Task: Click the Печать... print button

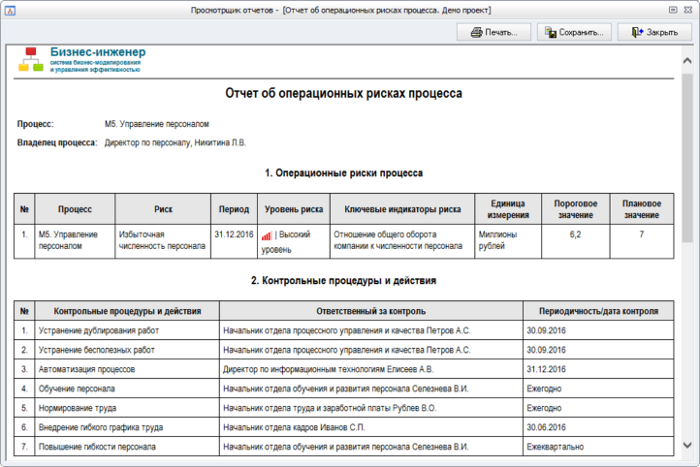Action: (x=494, y=32)
